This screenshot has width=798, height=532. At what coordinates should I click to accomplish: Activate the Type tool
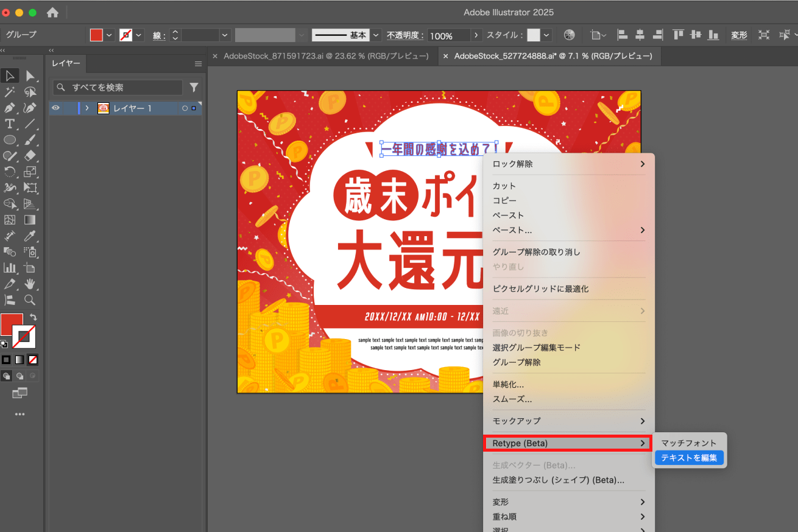10,124
